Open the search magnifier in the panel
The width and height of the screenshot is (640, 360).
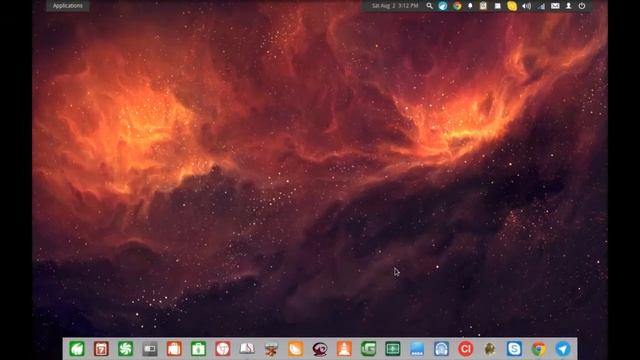pos(429,6)
